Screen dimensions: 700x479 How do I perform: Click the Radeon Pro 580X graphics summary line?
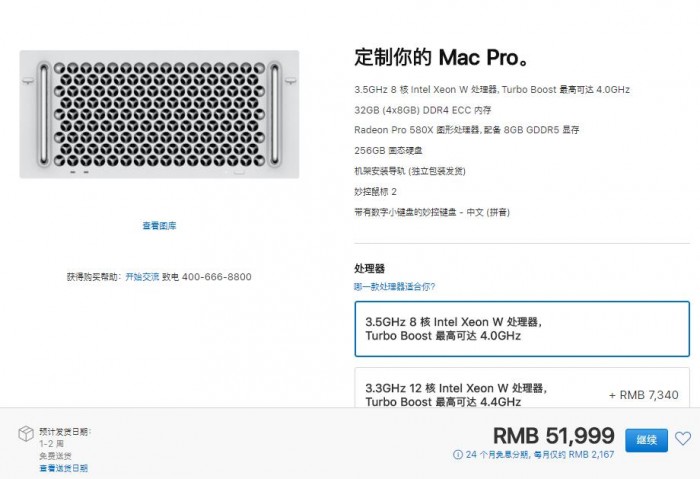point(467,130)
